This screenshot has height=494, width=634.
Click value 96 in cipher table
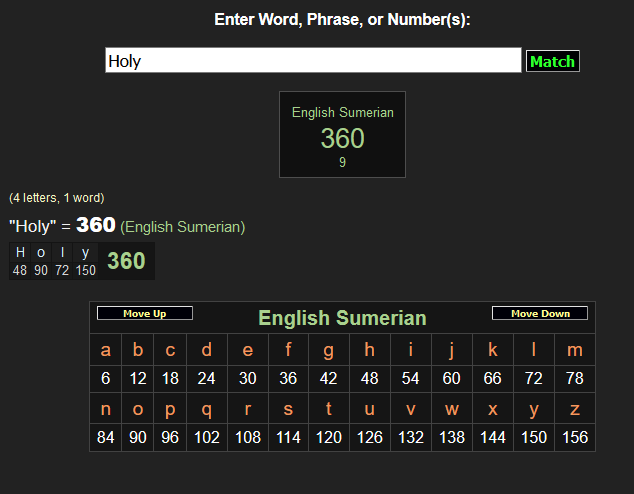tap(170, 437)
